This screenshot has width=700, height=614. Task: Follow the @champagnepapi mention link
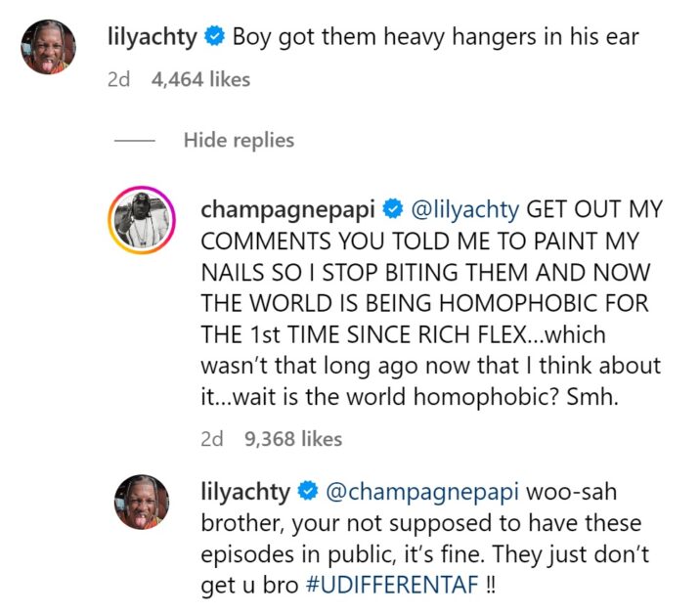pos(422,492)
